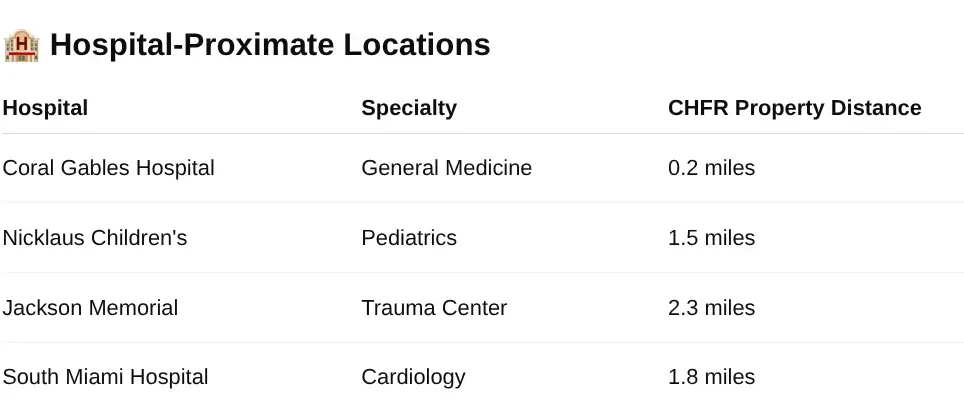Select the South Miami Hospital cell
Screen dimensions: 964x420
(x=106, y=377)
